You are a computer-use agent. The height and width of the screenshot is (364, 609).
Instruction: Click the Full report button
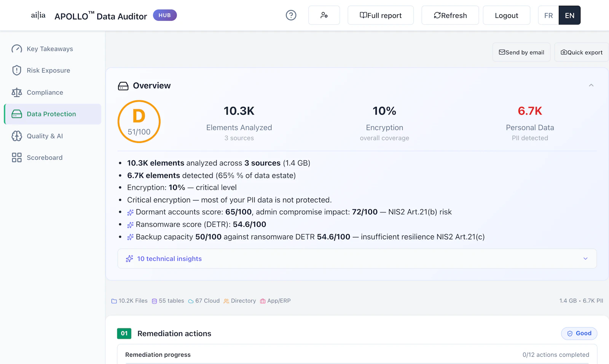tap(380, 15)
